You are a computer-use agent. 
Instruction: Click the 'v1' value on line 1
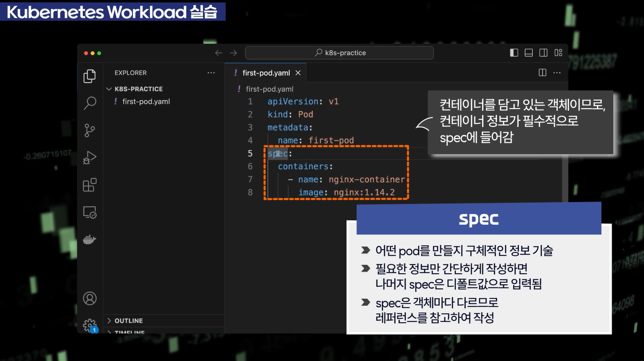point(334,102)
